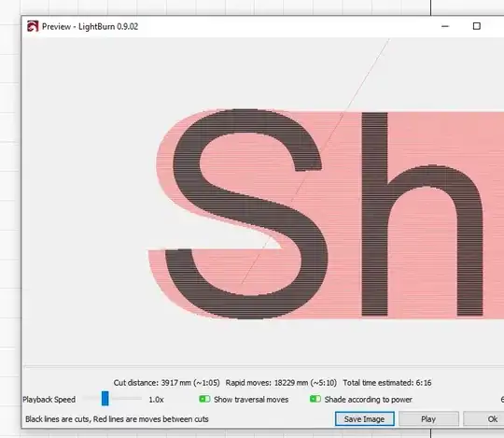This screenshot has width=504, height=438.
Task: Click the Black lines are cuts status text
Action: (x=117, y=419)
